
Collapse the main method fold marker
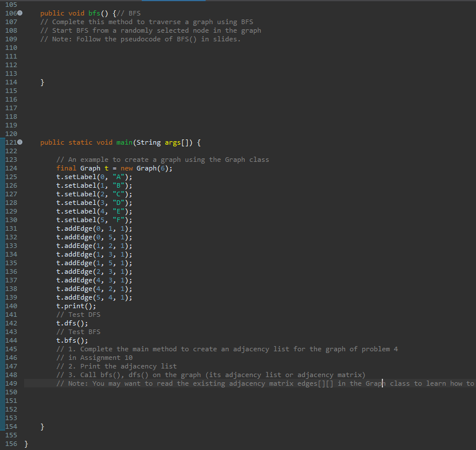tap(20, 142)
